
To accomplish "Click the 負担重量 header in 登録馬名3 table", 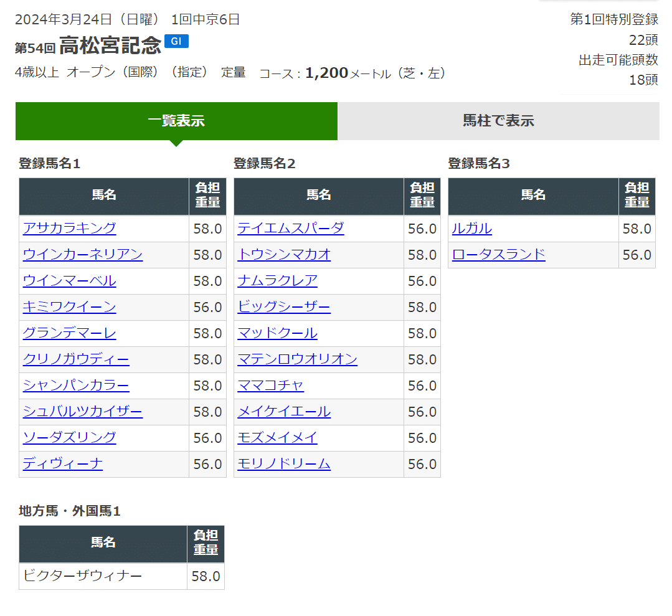I will point(637,195).
